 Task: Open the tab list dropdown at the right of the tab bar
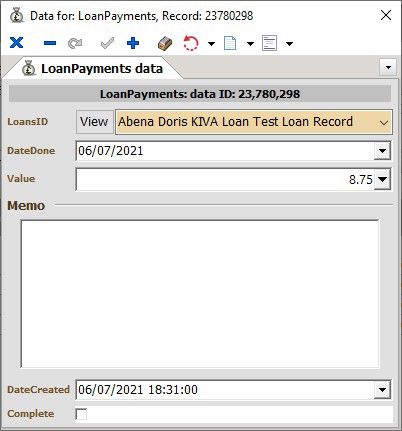388,68
